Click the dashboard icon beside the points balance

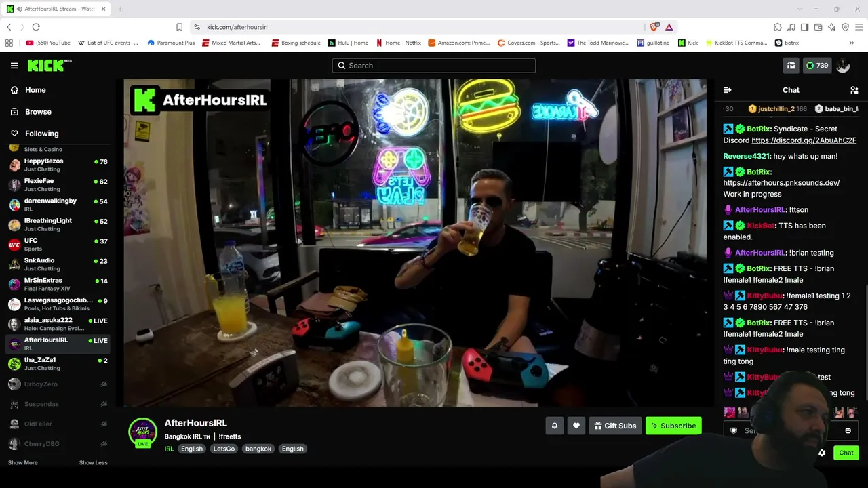pos(791,66)
